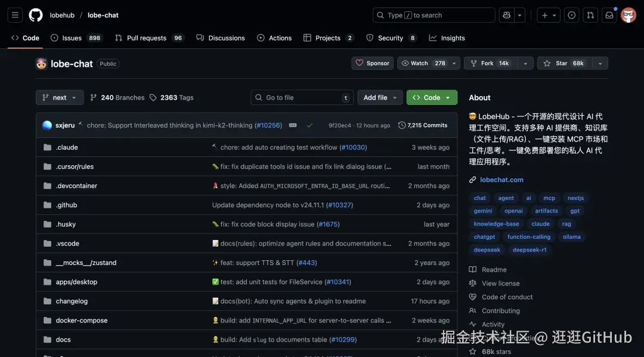Select the 'function-calling' topic tag

pos(528,237)
